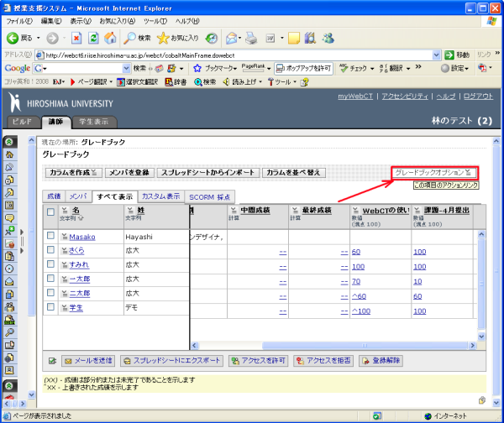Check the box for すみれ row
This screenshot has width=504, height=423.
click(50, 264)
